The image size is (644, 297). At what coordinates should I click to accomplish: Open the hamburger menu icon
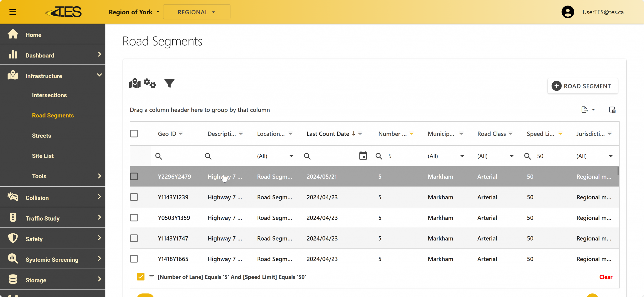tap(13, 12)
